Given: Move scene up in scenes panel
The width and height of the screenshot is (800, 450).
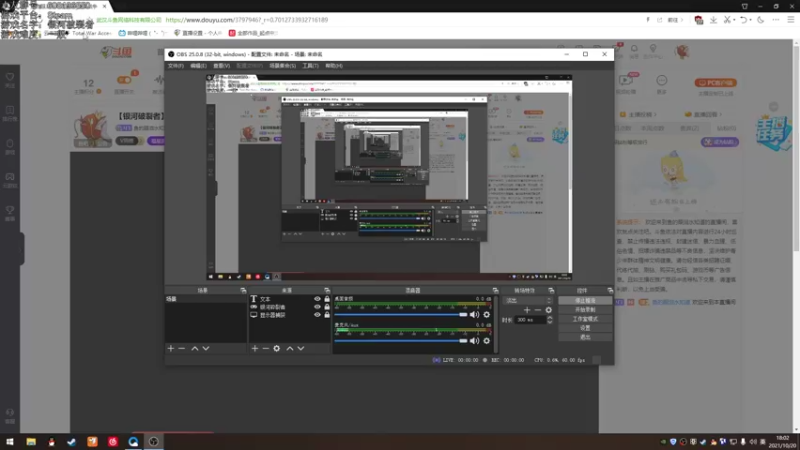Looking at the screenshot, I should 194,348.
